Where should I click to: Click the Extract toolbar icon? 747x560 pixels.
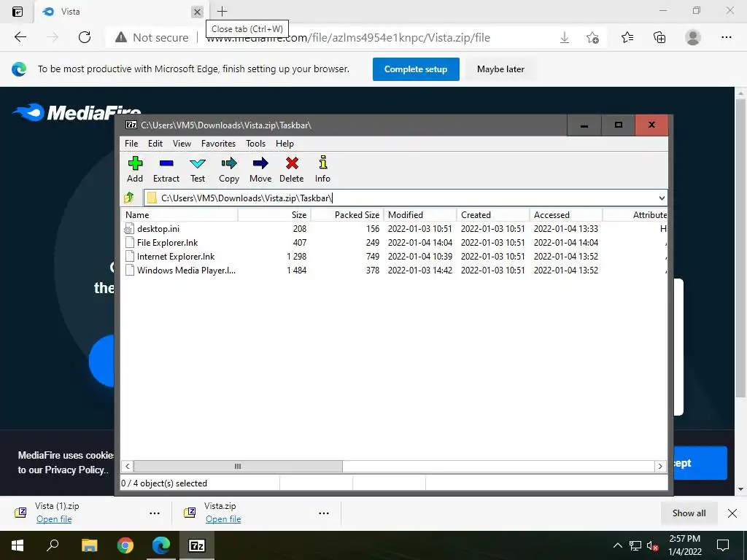166,163
